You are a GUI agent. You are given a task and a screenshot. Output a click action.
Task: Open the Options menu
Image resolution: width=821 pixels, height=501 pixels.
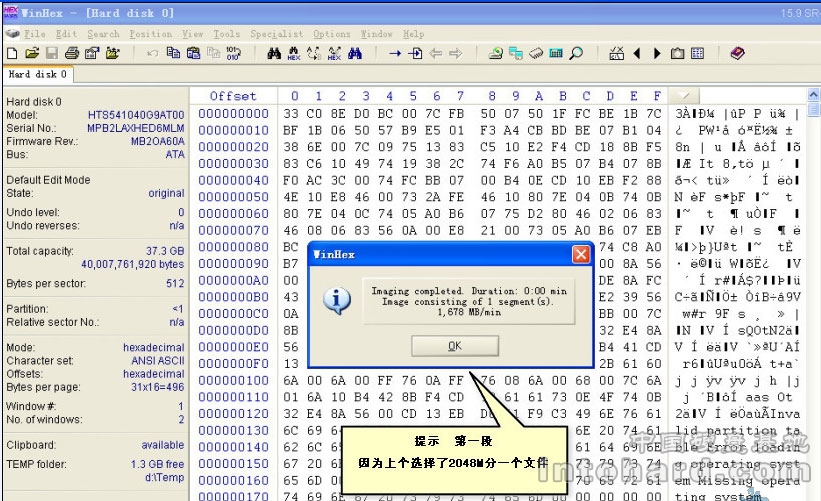pos(332,34)
